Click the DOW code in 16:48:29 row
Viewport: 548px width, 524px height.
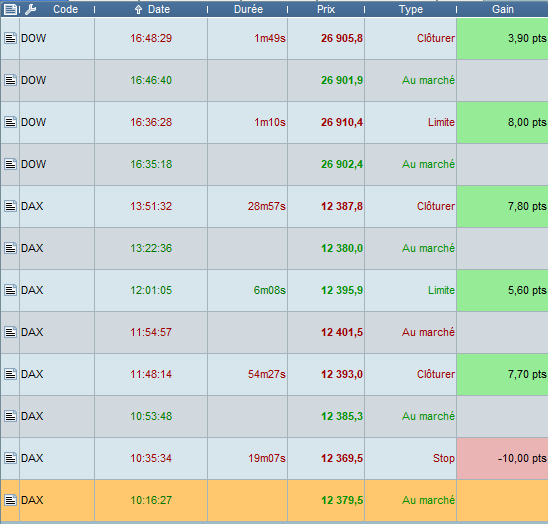[x=33, y=38]
